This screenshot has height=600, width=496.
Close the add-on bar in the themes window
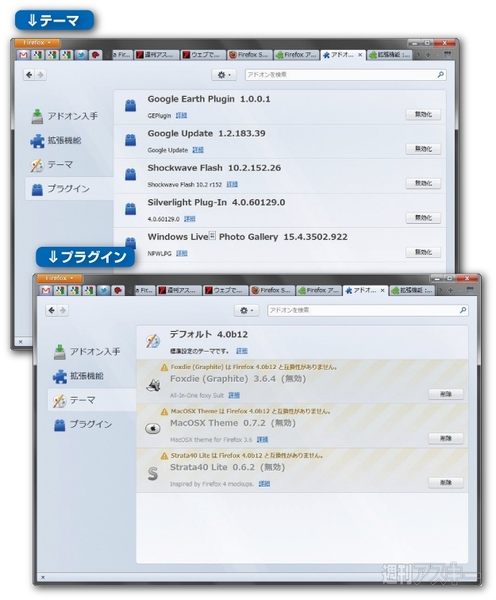[42, 577]
